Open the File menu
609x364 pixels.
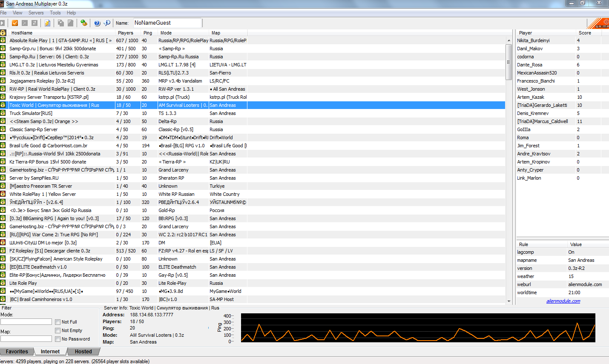coord(3,13)
